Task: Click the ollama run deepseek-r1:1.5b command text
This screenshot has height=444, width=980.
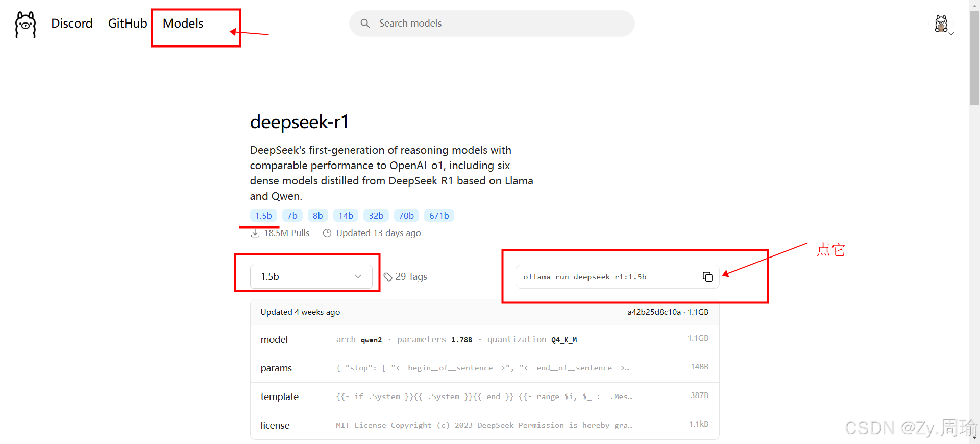Action: (x=585, y=277)
